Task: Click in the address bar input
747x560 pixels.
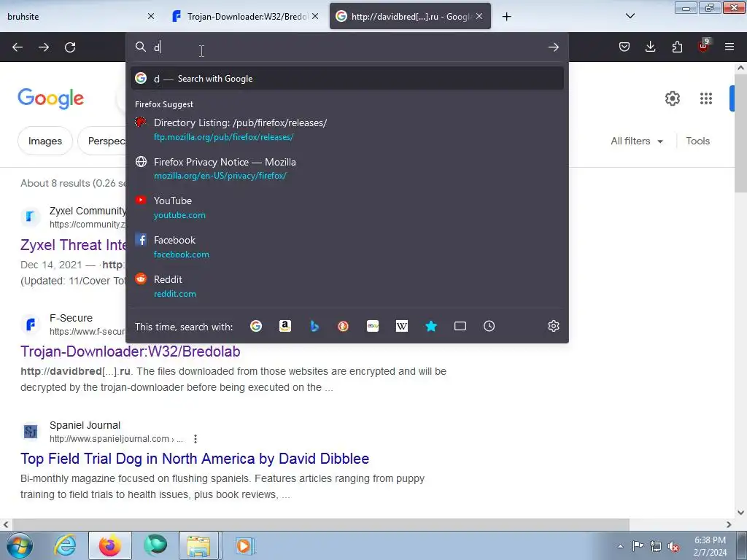Action: [347, 47]
